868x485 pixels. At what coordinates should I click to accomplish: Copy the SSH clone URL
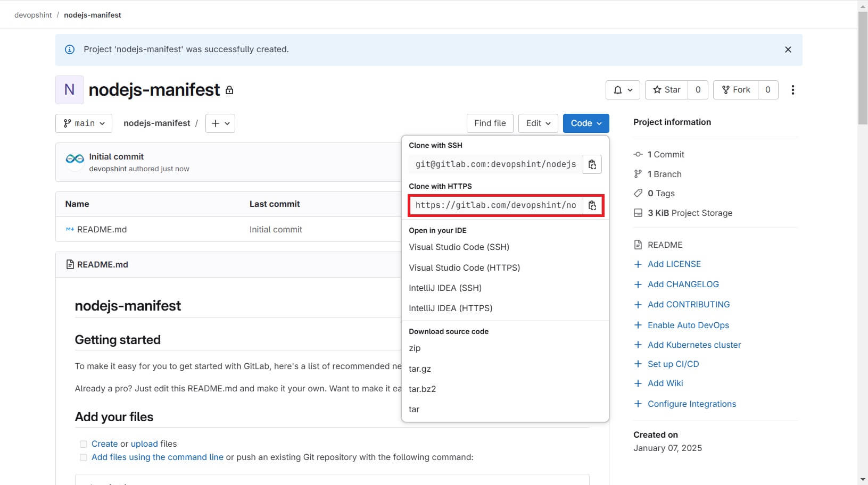coord(592,164)
